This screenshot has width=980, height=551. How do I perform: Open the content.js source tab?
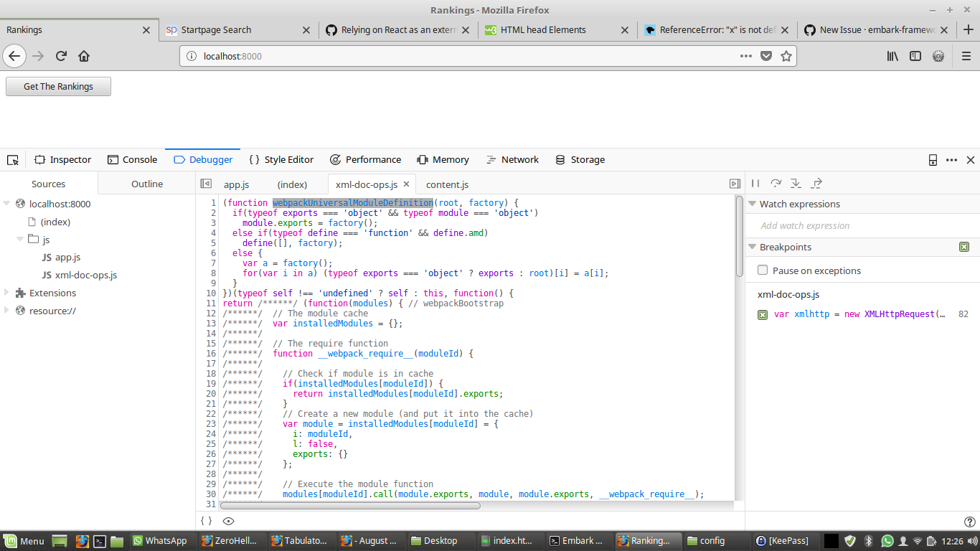coord(446,184)
